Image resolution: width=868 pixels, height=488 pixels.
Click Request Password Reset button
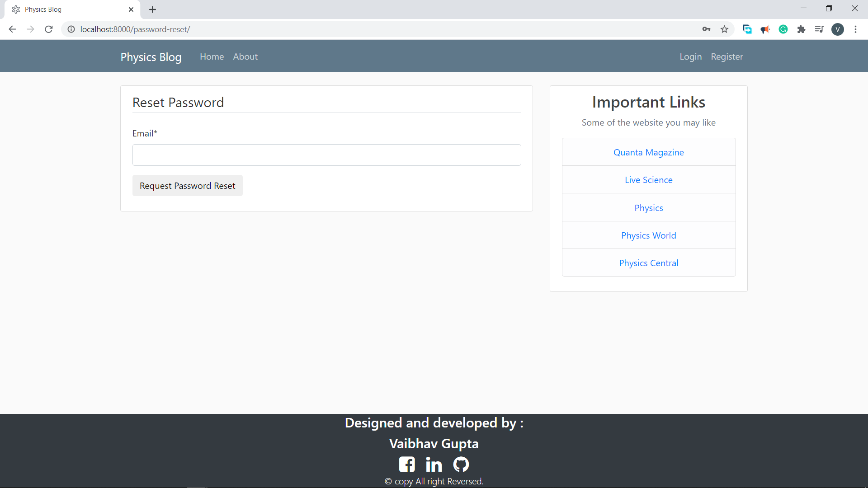click(x=187, y=186)
